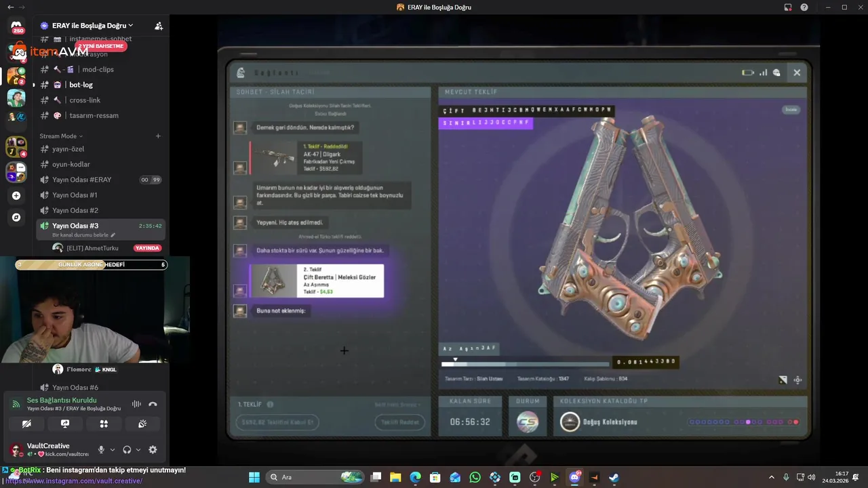Screen dimensions: 868x488
Task: Click the CS status logo under DURUM
Action: tap(528, 422)
